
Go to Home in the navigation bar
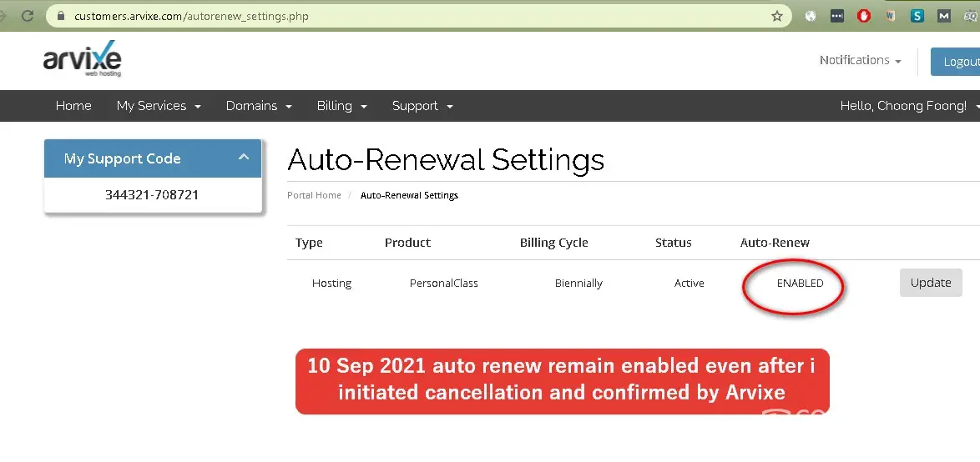[73, 106]
